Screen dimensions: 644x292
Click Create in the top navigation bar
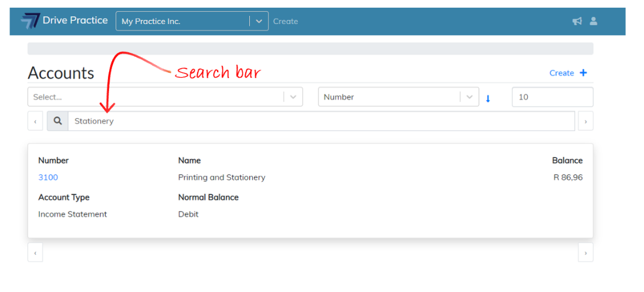pyautogui.click(x=286, y=21)
